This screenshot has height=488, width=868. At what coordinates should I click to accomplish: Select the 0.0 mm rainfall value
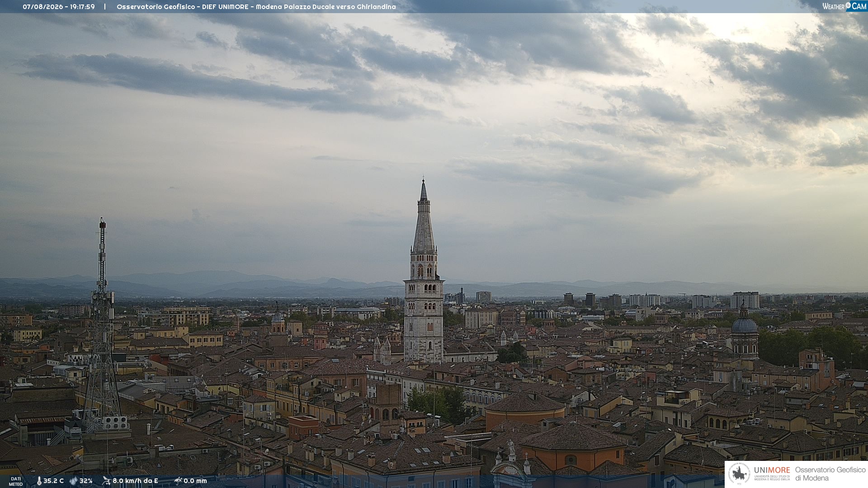195,481
